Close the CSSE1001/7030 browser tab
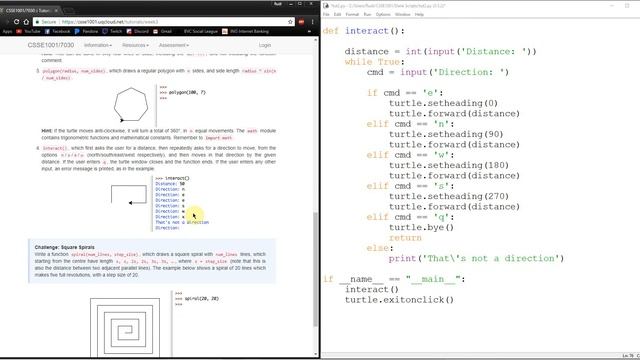Screen dimensions: 640x360 (56, 10)
